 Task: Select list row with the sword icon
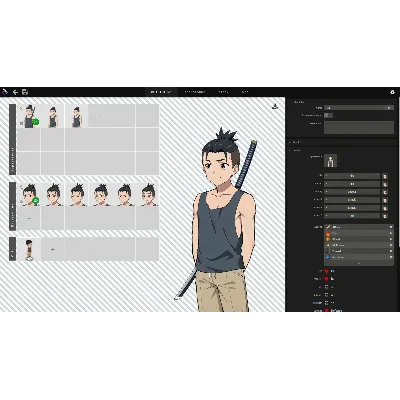pos(359,227)
